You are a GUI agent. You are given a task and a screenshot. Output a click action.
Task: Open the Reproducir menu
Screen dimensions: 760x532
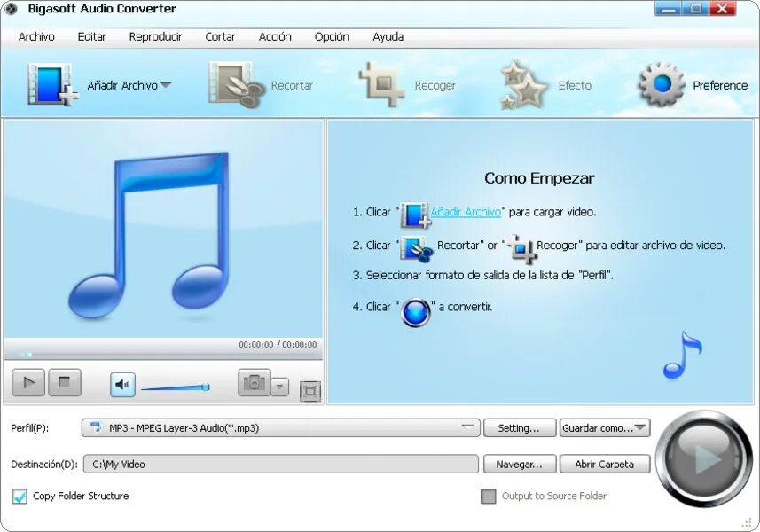click(155, 37)
